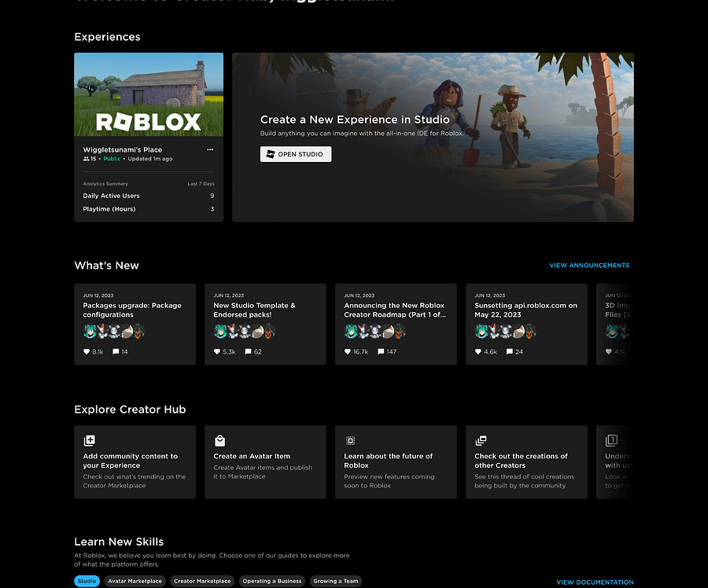708x588 pixels.
Task: Open VIEW DOCUMENTATION
Action: 595,582
